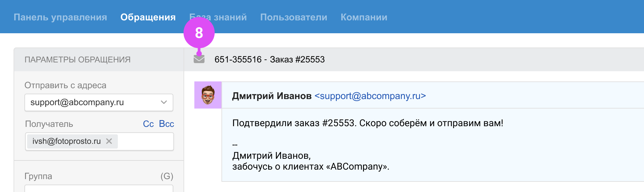Open the Группа dropdown field
This screenshot has width=644, height=192.
tap(99, 188)
